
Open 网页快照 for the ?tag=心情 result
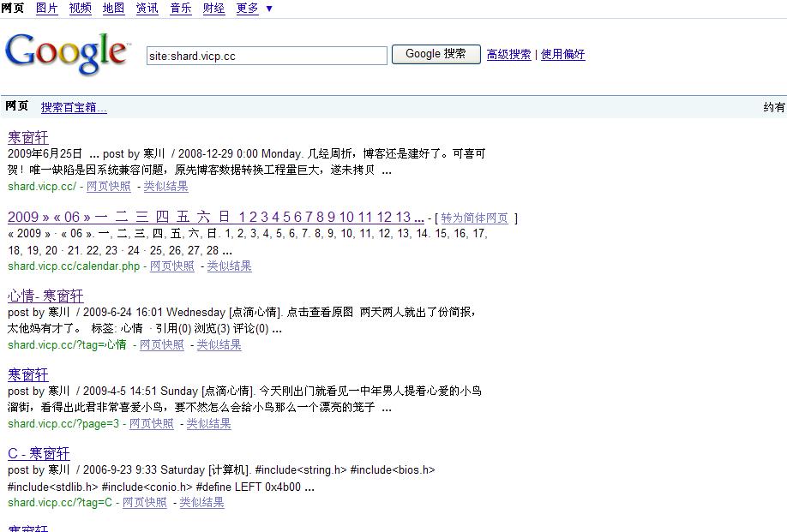162,345
